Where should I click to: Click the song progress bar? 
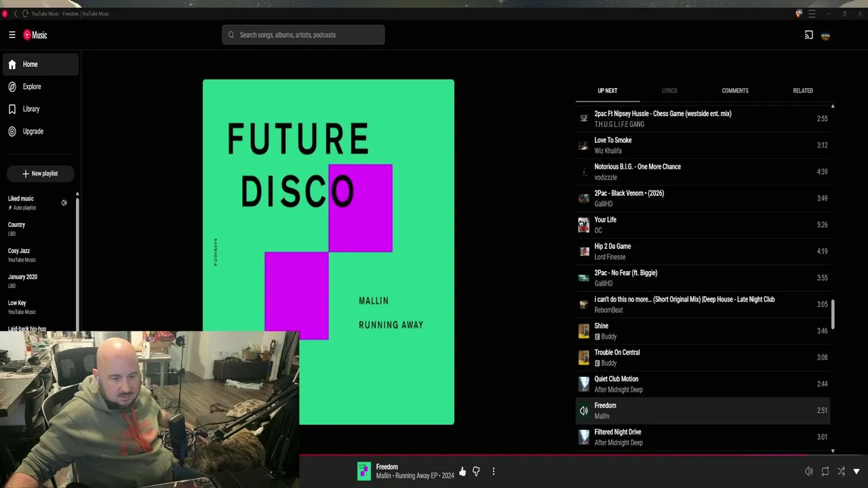tap(583, 455)
